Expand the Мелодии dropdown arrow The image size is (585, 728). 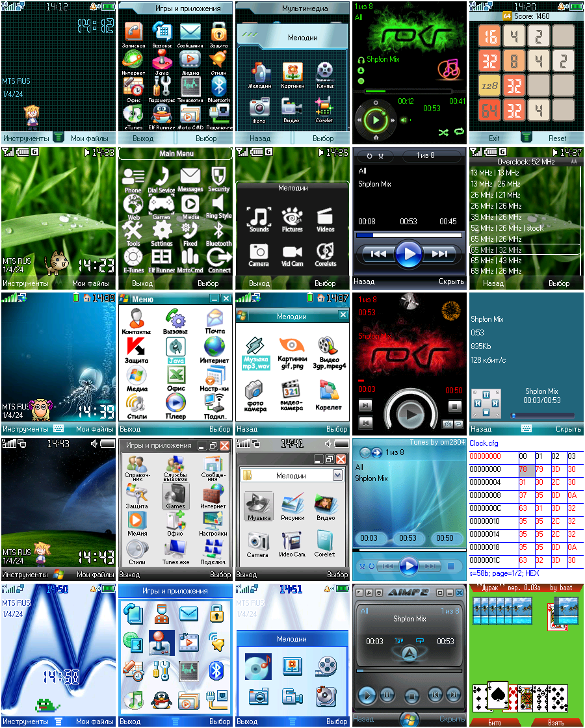tap(337, 475)
